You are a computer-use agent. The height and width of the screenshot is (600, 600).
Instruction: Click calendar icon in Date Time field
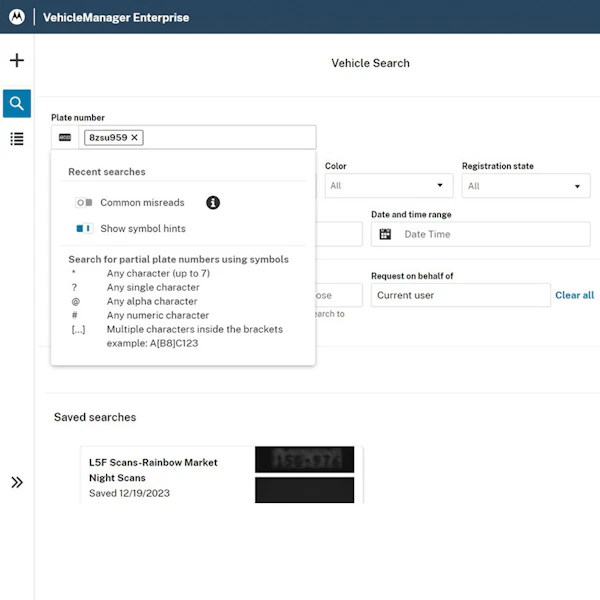tap(385, 234)
